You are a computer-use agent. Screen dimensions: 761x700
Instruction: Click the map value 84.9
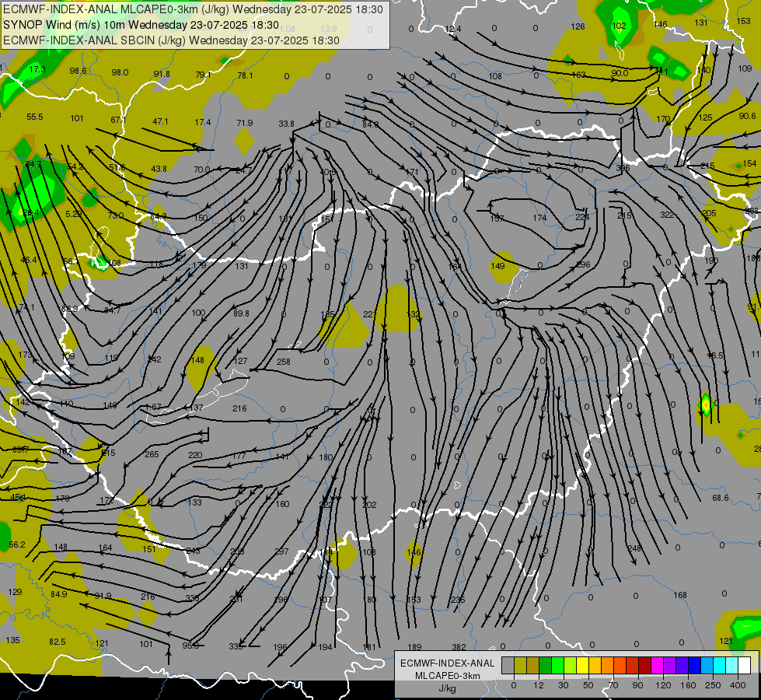(x=59, y=594)
